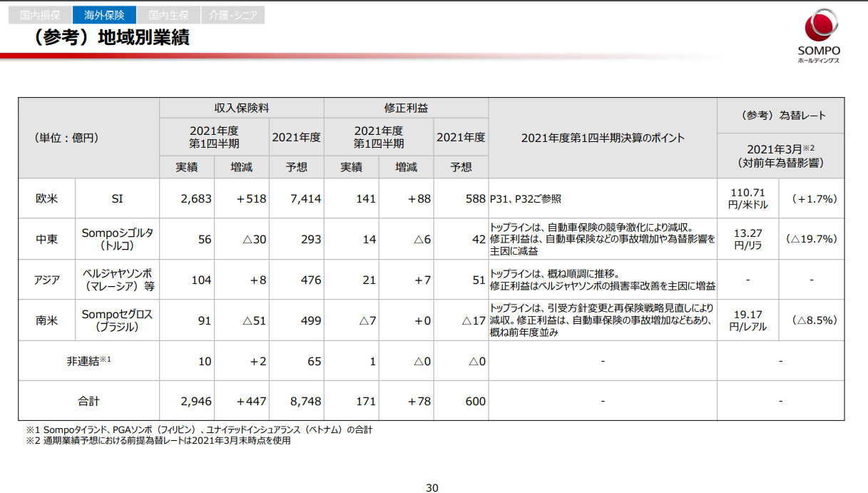
Task: Click the Sompoセグロス（ブラジル） cell
Action: (x=117, y=320)
